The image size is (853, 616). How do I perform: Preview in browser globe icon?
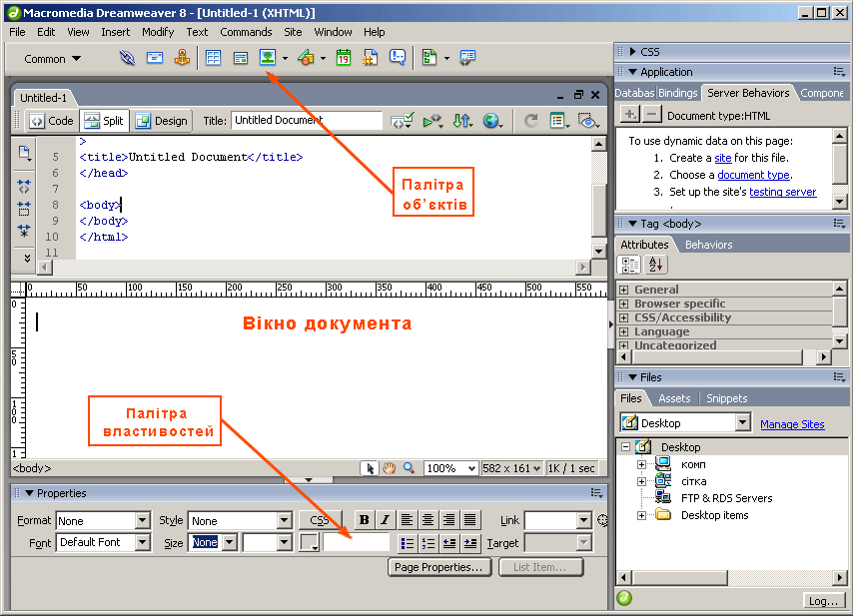coord(492,121)
